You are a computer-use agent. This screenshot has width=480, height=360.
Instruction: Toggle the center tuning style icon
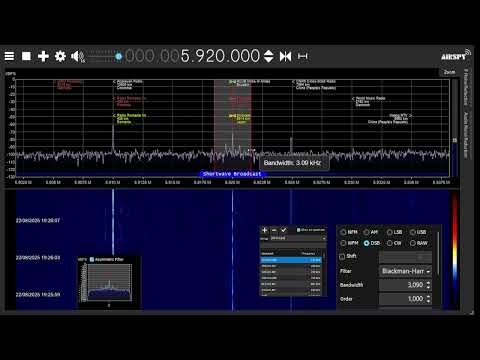point(286,56)
